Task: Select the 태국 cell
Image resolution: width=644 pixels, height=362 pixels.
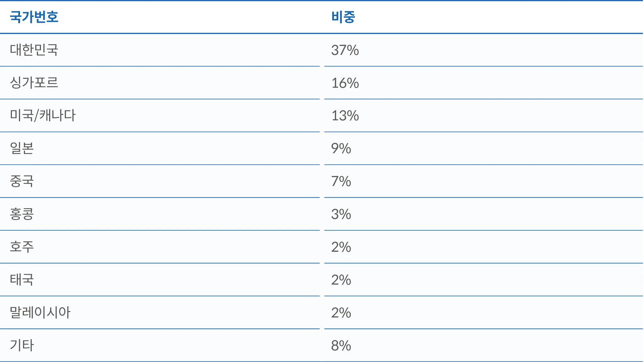Action: [22, 280]
